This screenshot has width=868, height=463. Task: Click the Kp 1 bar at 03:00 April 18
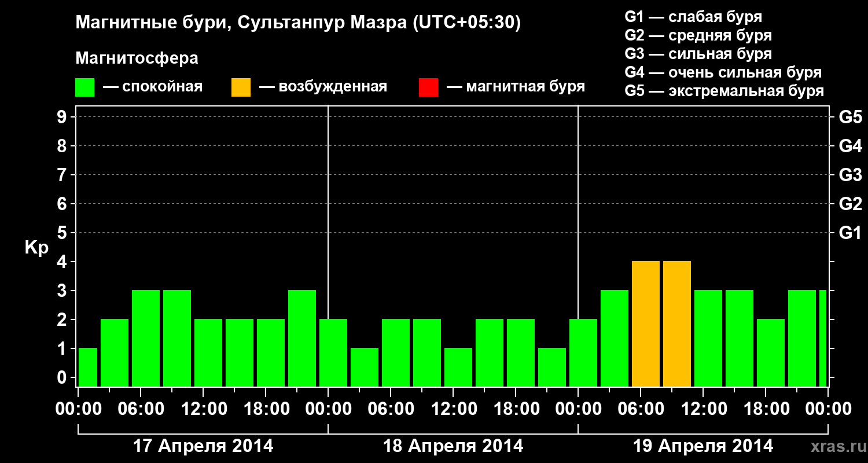tap(365, 368)
